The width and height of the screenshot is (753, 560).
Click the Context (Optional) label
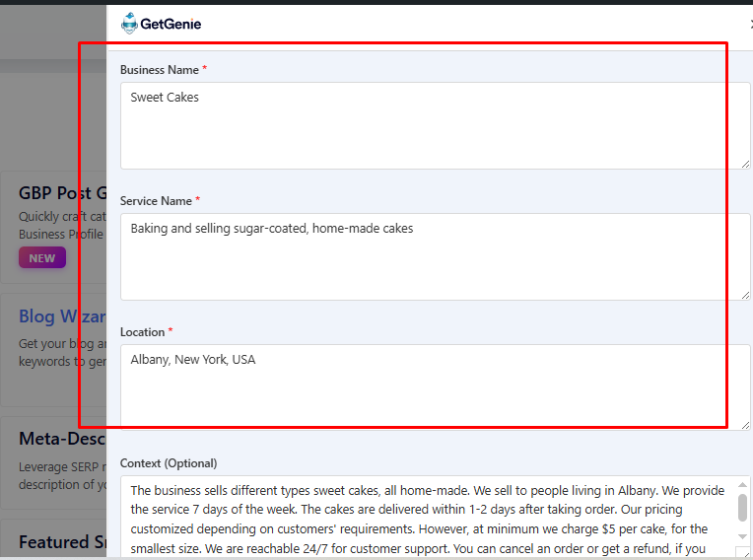(x=169, y=463)
